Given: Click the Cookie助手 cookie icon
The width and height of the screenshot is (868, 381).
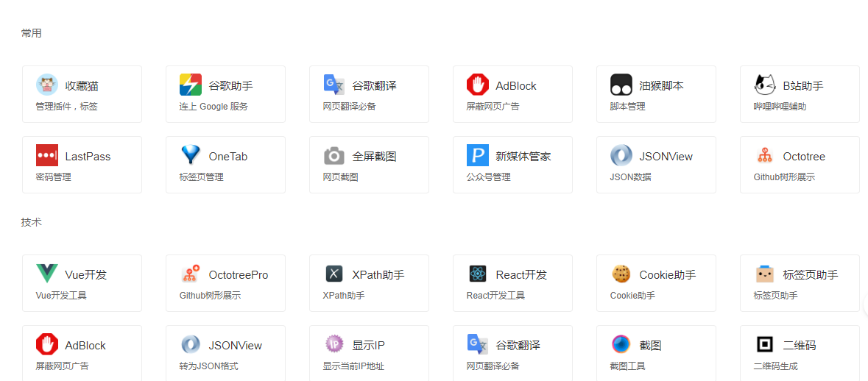Looking at the screenshot, I should [621, 274].
